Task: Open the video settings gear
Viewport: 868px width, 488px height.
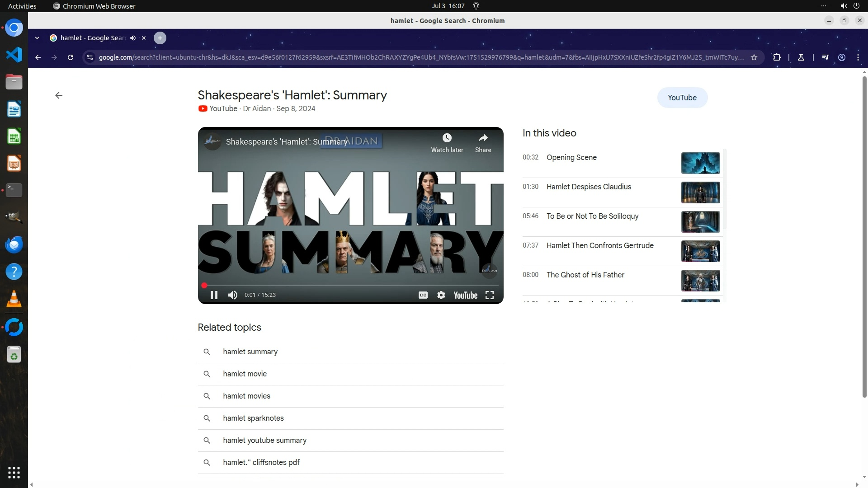Action: click(441, 295)
